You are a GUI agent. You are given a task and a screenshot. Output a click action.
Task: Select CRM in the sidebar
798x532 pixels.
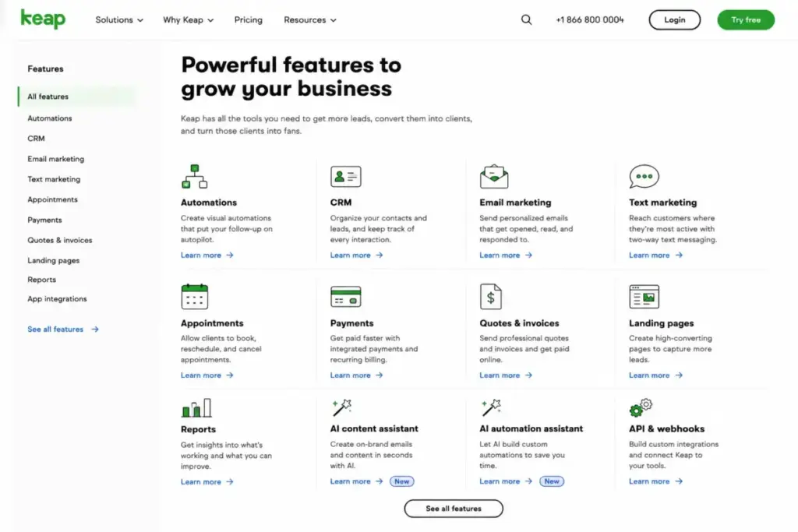click(36, 139)
